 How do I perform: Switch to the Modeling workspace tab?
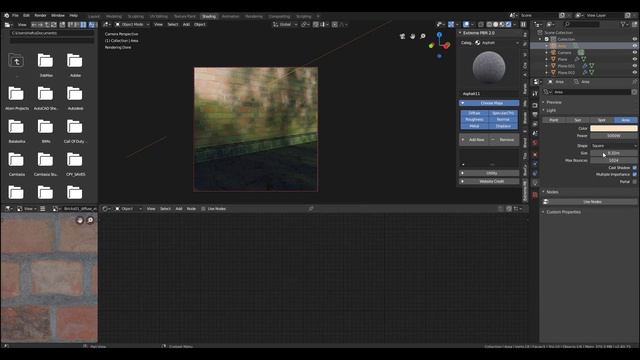coord(114,16)
